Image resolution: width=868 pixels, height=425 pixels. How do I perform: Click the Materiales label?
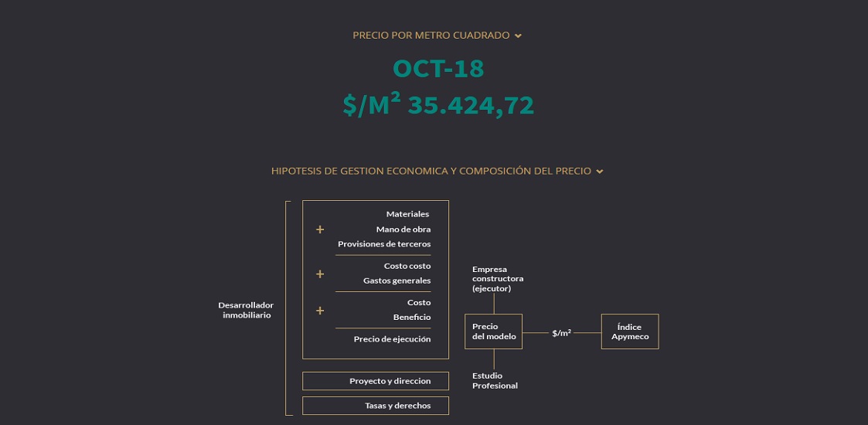(x=407, y=214)
